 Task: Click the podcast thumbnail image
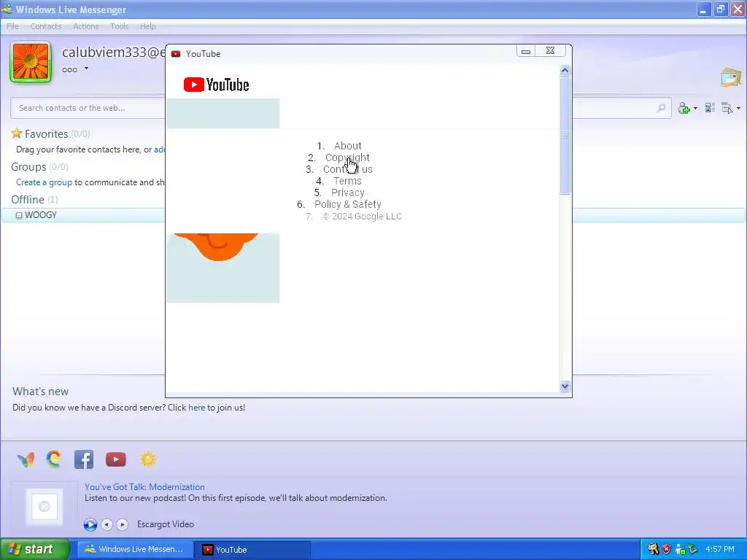point(44,506)
